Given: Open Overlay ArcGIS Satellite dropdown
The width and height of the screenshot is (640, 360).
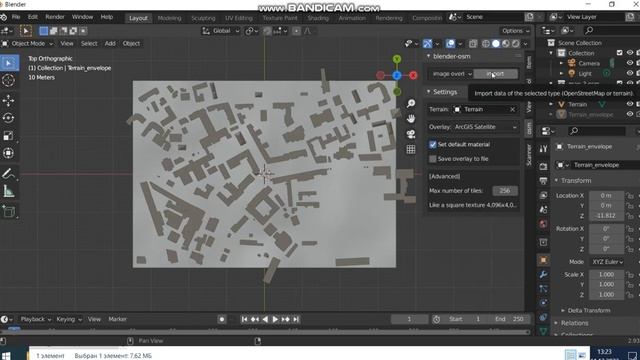Looking at the screenshot, I should tap(473, 127).
